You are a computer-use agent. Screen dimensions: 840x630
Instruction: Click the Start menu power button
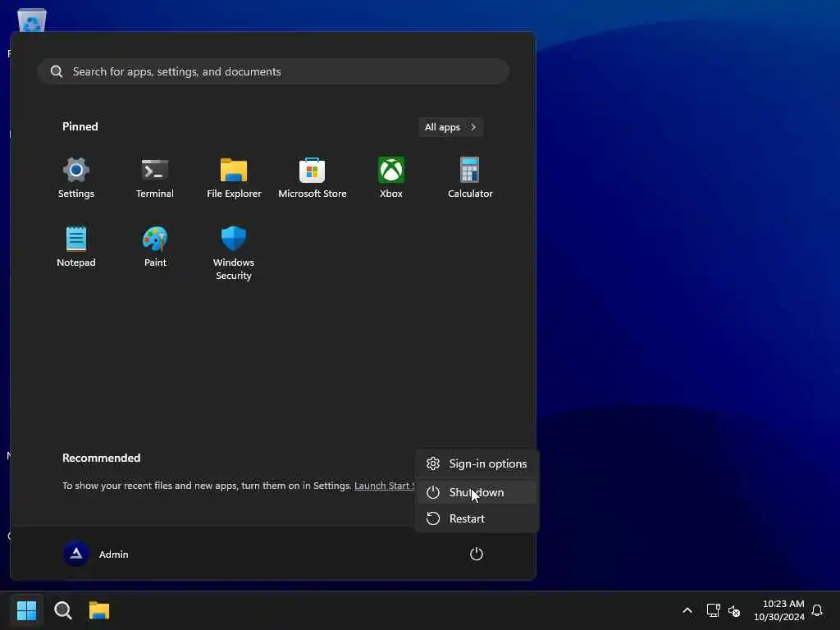point(477,554)
